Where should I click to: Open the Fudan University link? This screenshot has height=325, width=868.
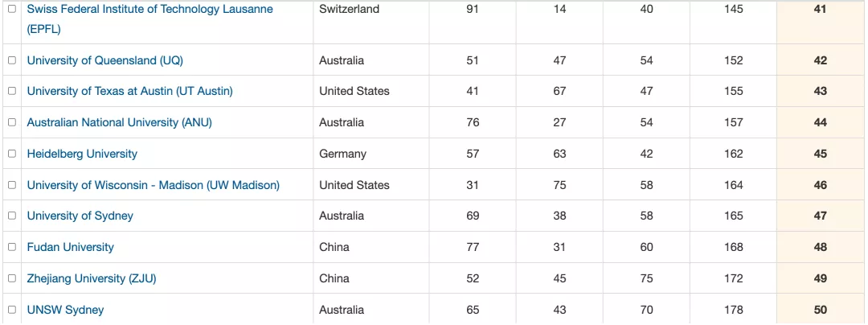pyautogui.click(x=70, y=247)
